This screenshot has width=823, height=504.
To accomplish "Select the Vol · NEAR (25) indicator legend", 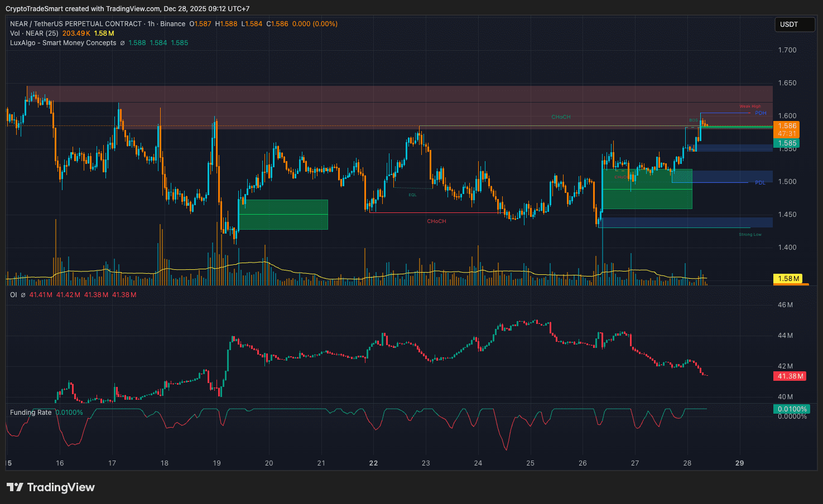I will (x=34, y=33).
